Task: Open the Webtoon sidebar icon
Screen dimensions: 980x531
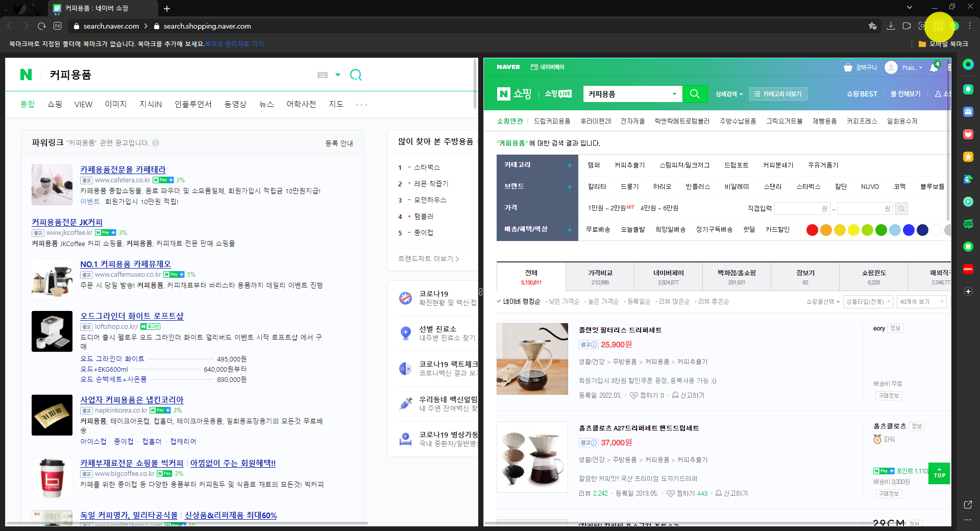Action: 968,224
